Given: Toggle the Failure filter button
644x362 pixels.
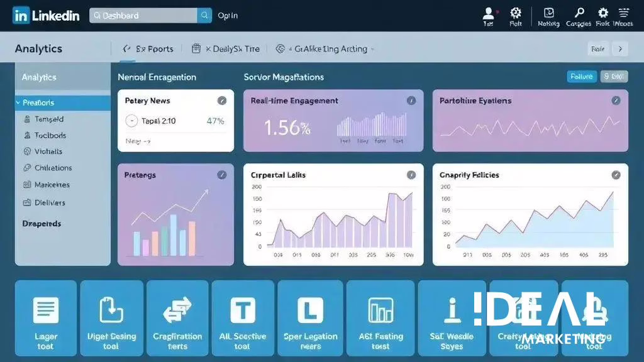Looking at the screenshot, I should [581, 77].
